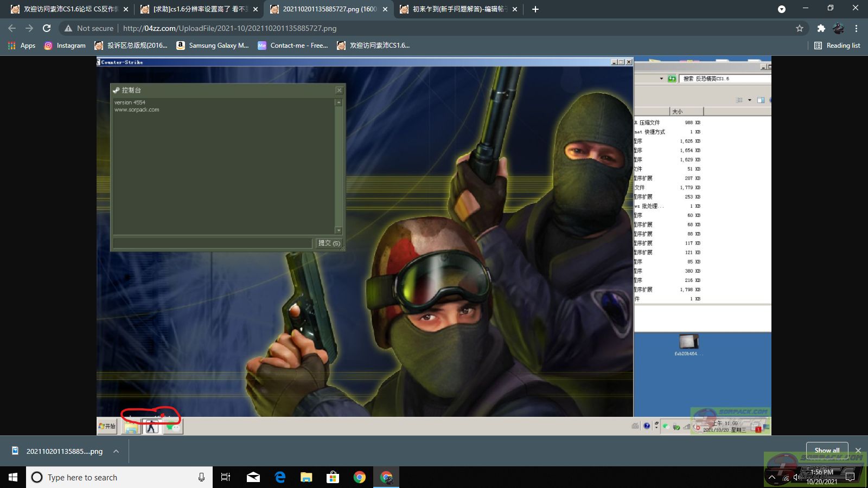Reload the page with the refresh icon
Screen dimensions: 868x488
pyautogui.click(x=47, y=28)
